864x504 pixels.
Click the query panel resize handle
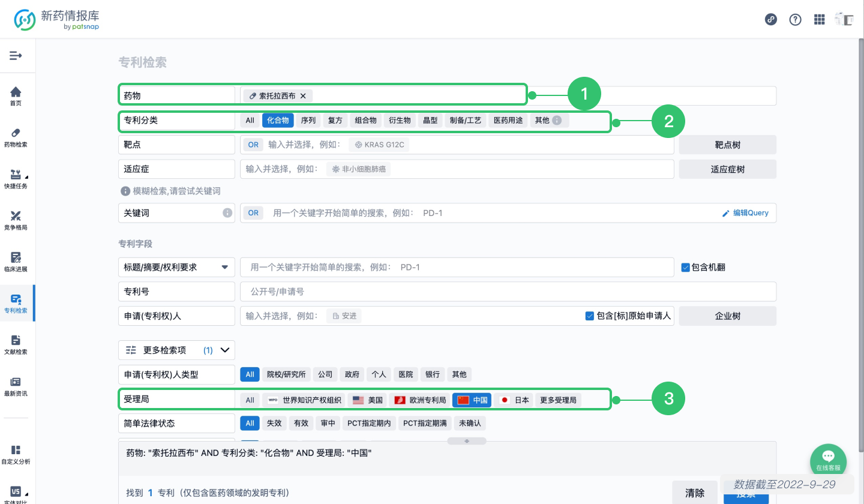[x=467, y=441]
